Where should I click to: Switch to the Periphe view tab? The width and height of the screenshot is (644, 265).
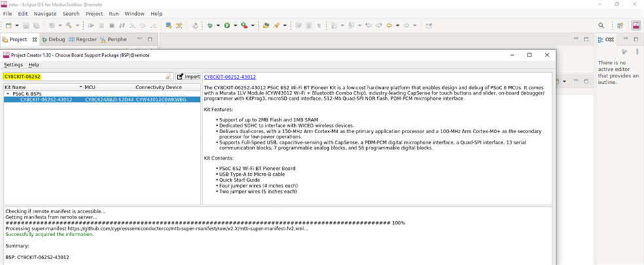(114, 39)
